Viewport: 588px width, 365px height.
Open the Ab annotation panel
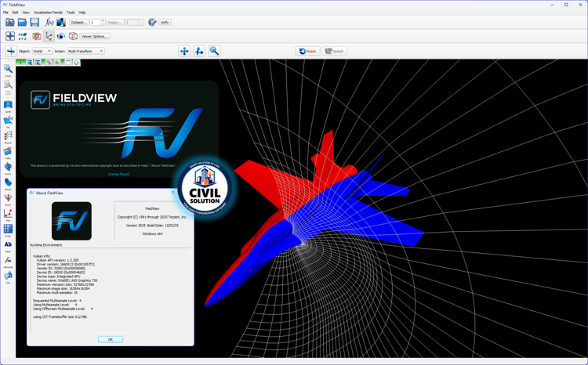coord(8,246)
